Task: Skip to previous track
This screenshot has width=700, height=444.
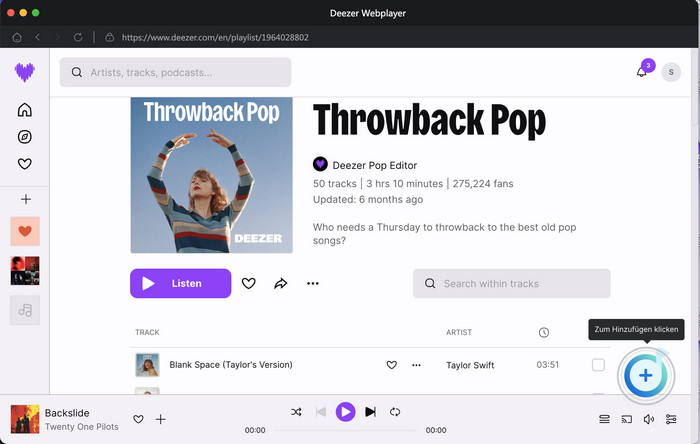Action: click(321, 411)
